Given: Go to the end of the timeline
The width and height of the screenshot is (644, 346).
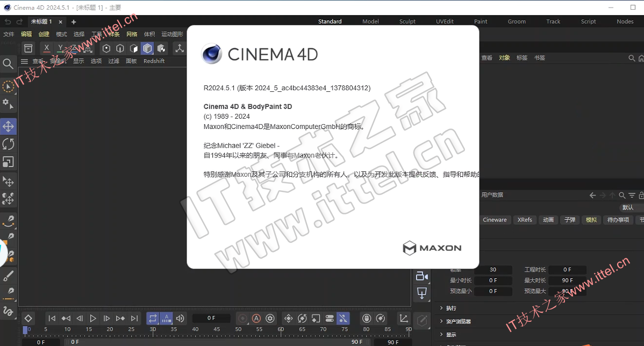Looking at the screenshot, I should point(134,319).
